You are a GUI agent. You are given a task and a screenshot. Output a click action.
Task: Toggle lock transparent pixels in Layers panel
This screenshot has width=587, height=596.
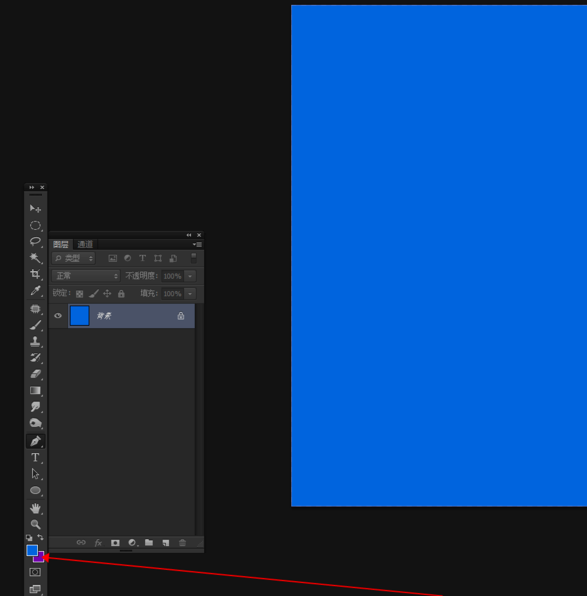click(79, 294)
